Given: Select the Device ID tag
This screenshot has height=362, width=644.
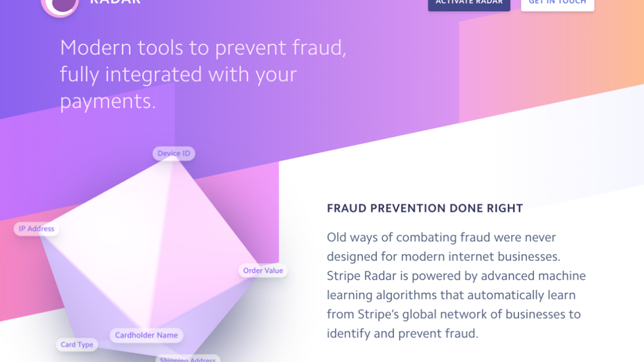Looking at the screenshot, I should (x=174, y=154).
